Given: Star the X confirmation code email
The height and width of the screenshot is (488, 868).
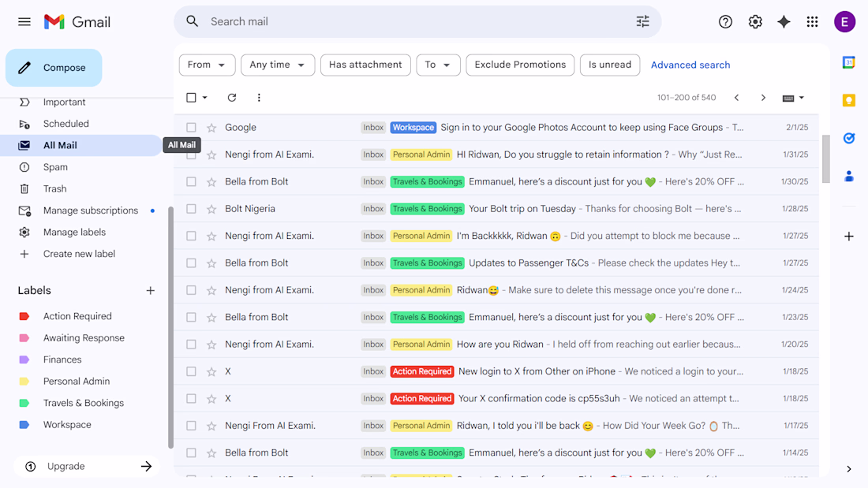Looking at the screenshot, I should pos(211,399).
